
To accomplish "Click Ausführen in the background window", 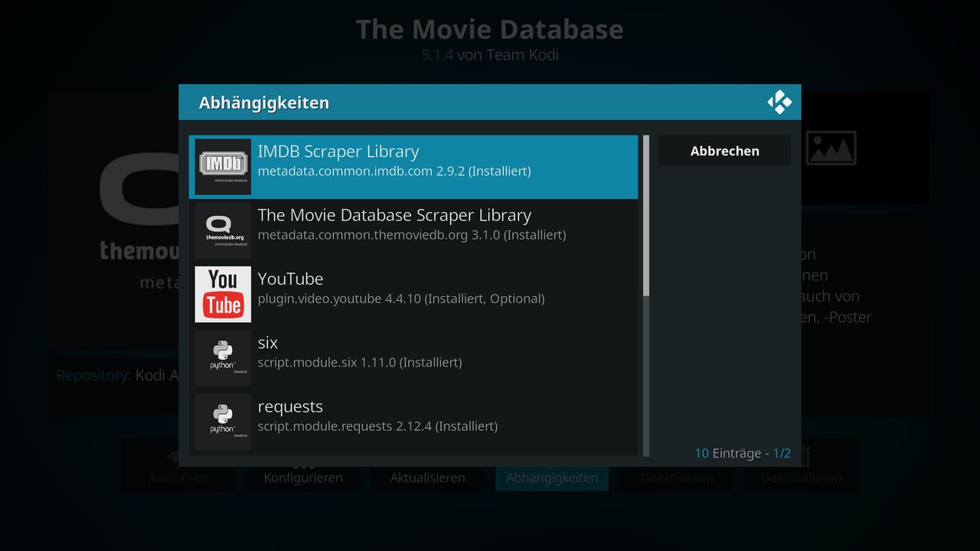I will pos(178,478).
